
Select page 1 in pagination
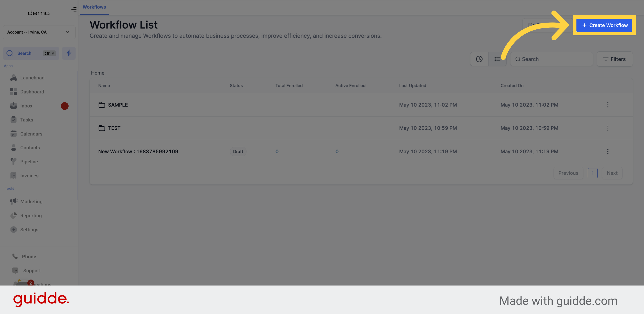[593, 173]
